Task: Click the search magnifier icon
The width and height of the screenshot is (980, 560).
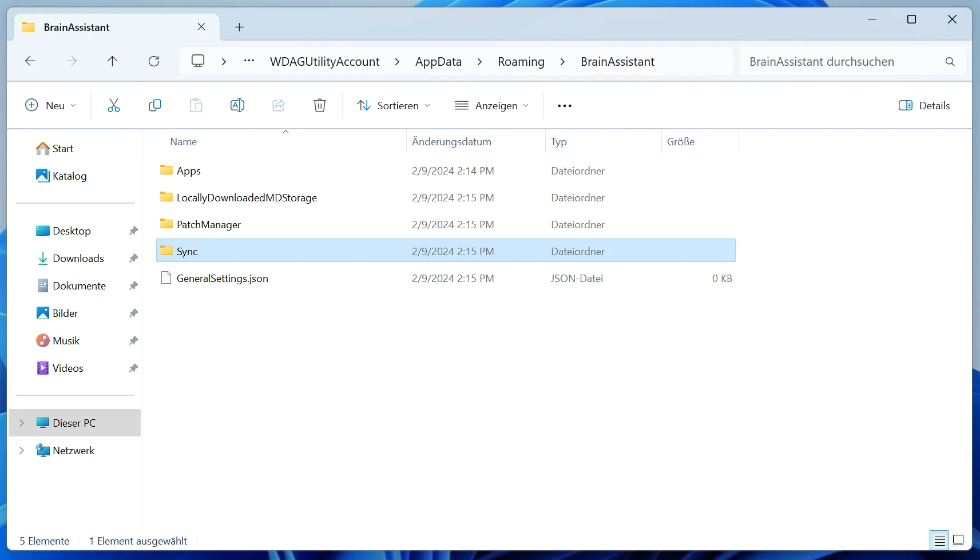Action: pos(950,62)
